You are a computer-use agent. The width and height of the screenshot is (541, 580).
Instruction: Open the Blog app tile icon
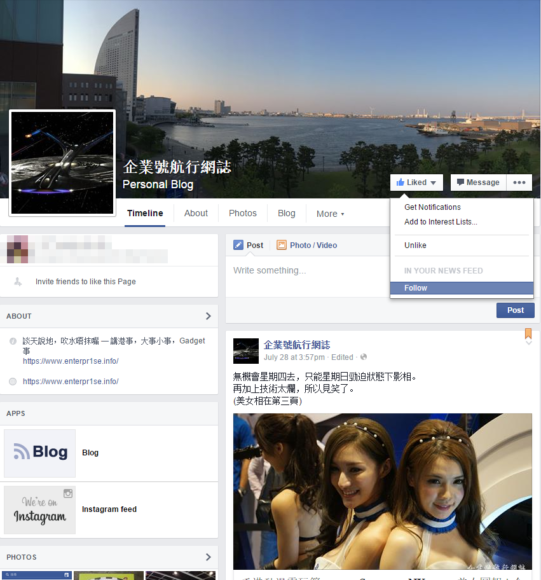(x=40, y=453)
